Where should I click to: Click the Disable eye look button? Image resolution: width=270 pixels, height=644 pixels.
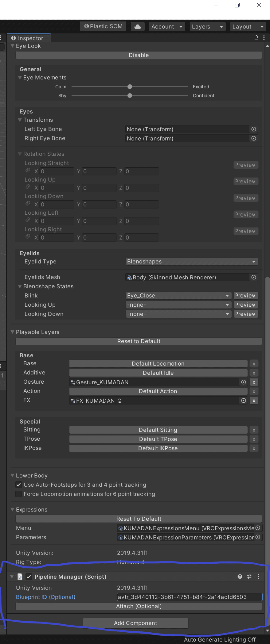tap(139, 55)
